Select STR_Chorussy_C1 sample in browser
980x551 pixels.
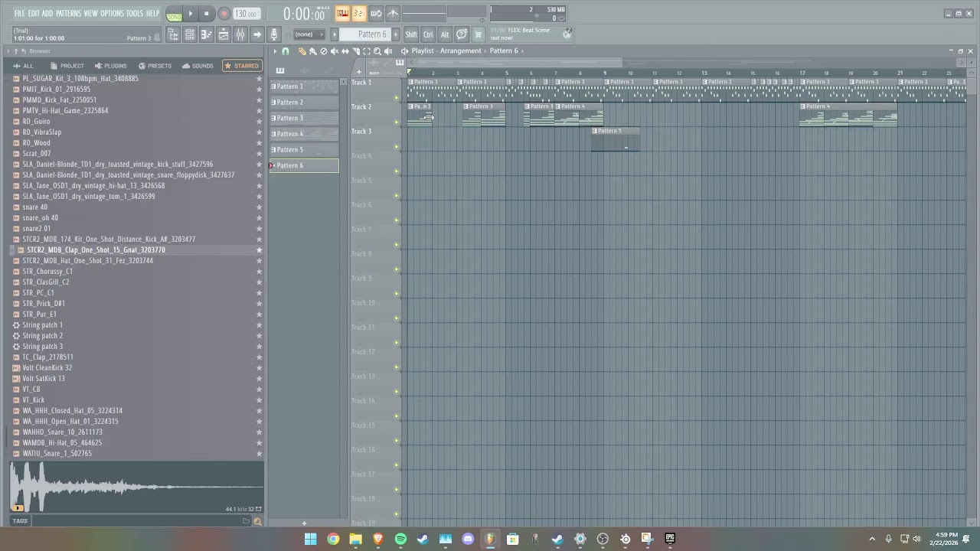click(x=47, y=272)
